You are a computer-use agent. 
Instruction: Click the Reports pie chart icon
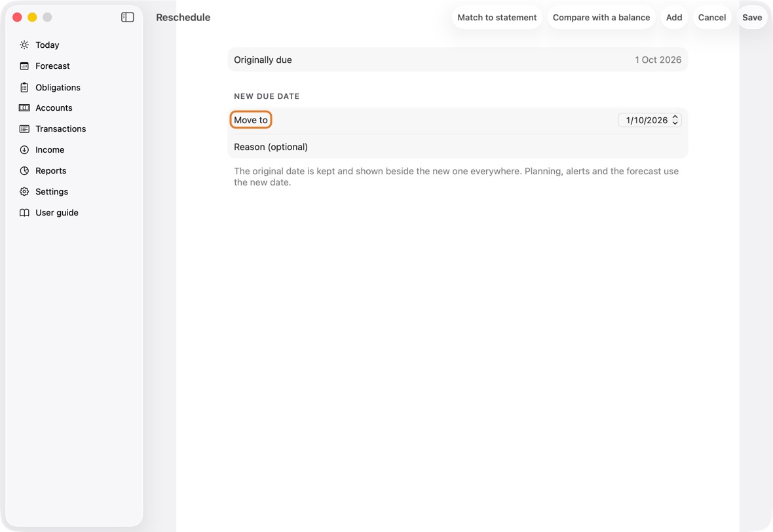(x=24, y=170)
